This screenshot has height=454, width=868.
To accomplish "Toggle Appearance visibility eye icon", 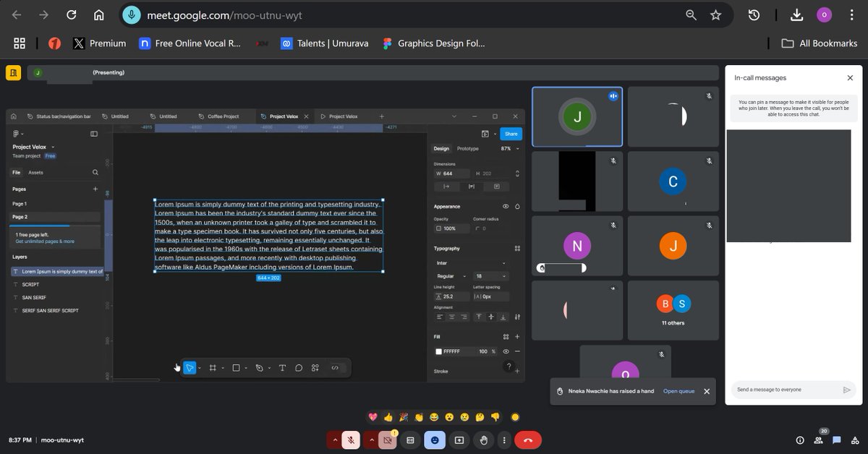I will (x=506, y=206).
